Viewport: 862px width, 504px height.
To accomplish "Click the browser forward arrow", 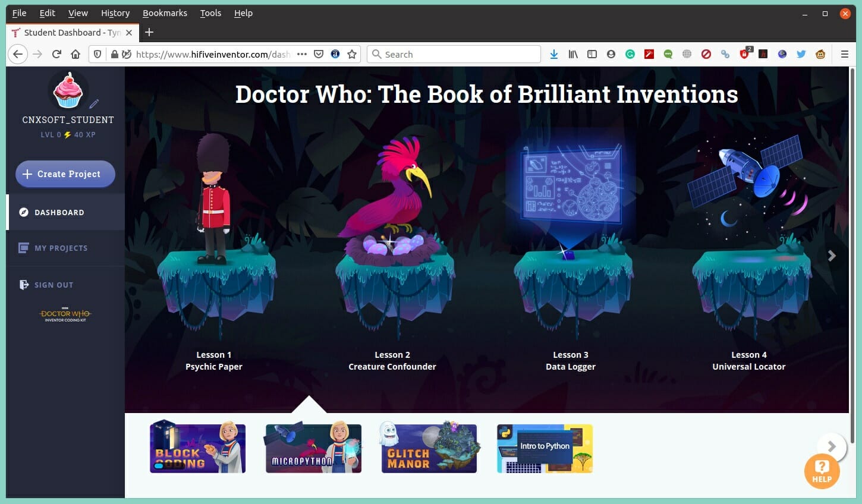I will pos(37,54).
